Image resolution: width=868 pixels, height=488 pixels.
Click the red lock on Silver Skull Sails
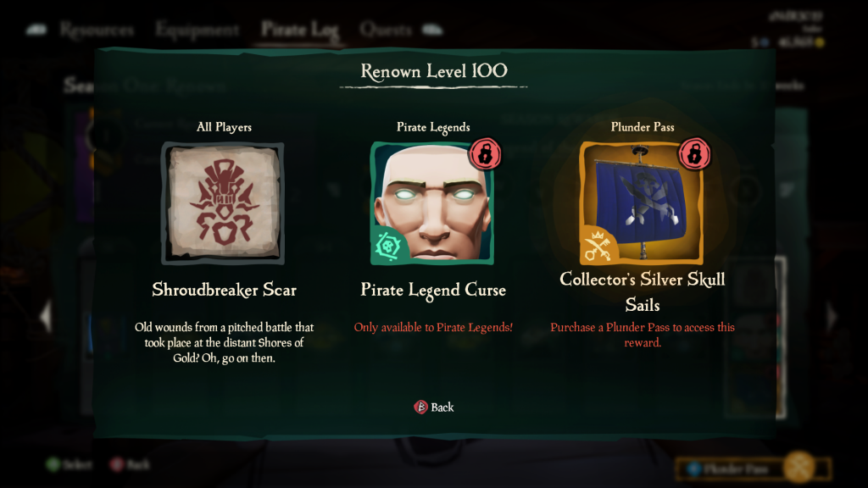[x=694, y=154]
